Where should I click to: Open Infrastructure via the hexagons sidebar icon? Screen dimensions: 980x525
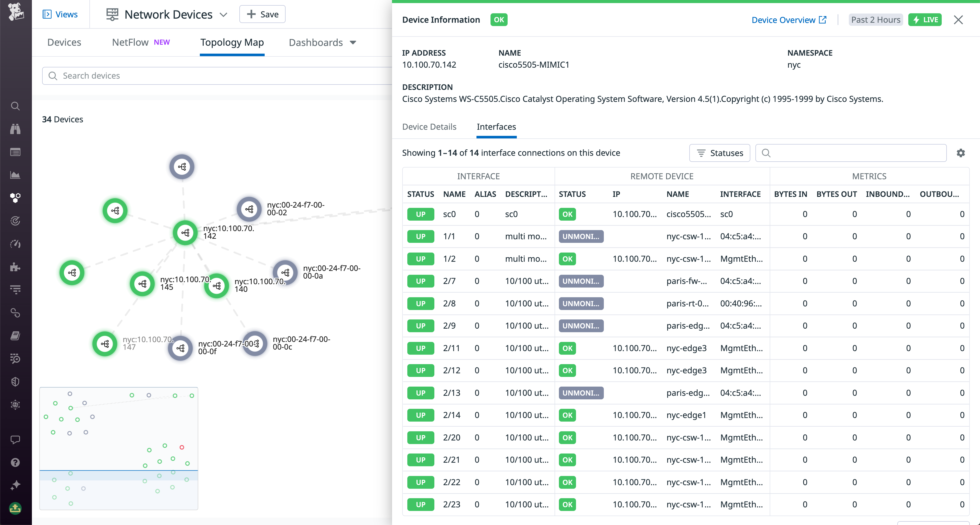pos(15,198)
